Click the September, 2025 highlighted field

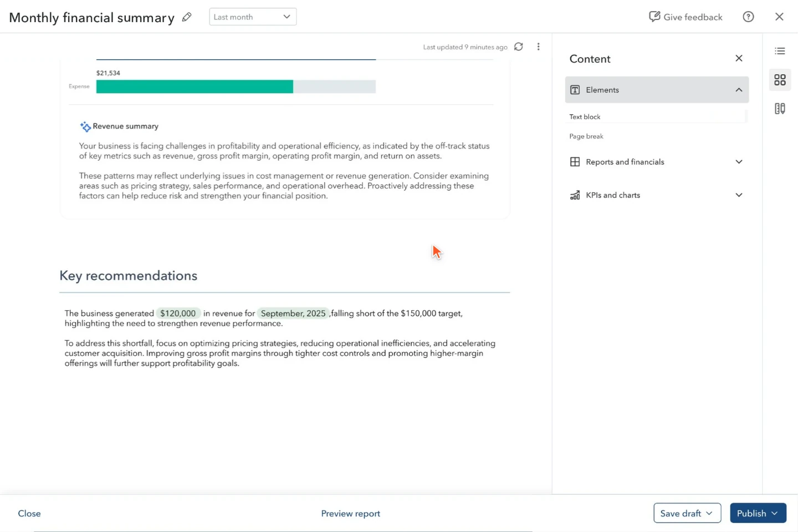(x=293, y=313)
